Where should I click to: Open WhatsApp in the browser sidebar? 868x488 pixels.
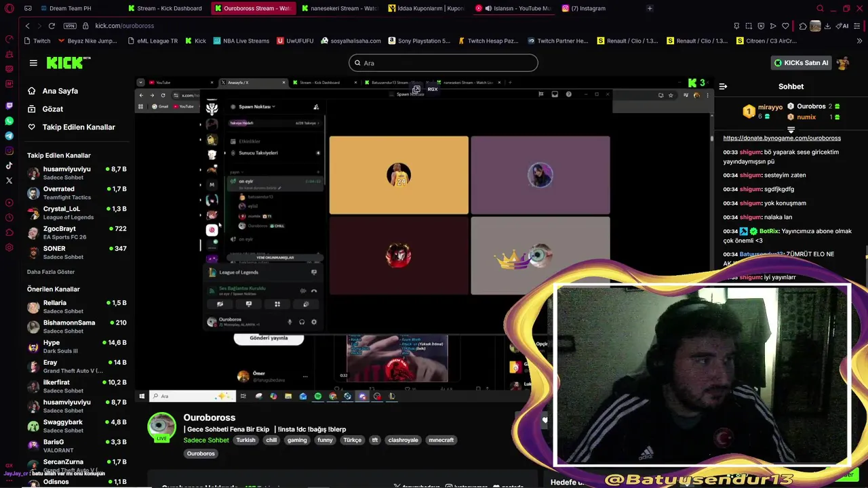9,121
